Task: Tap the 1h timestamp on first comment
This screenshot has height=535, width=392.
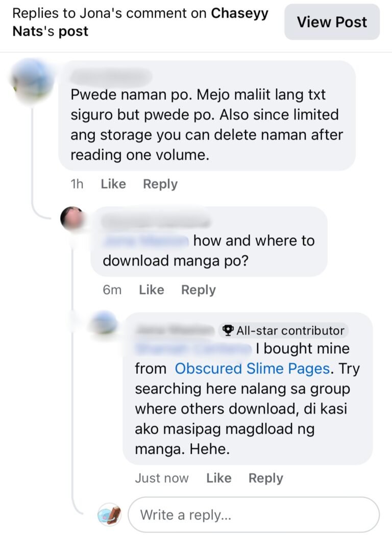Action: (x=77, y=184)
